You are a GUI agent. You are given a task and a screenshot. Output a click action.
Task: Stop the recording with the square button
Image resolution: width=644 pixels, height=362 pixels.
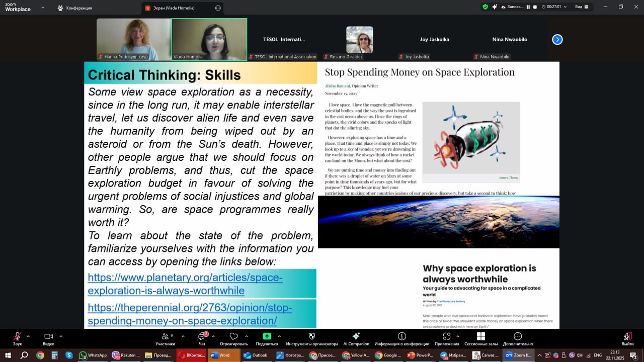click(535, 7)
